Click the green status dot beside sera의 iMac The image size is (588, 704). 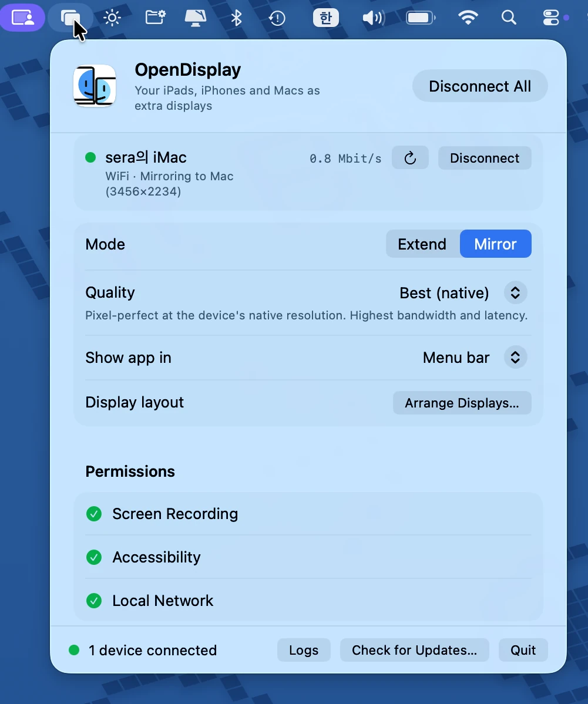(90, 157)
